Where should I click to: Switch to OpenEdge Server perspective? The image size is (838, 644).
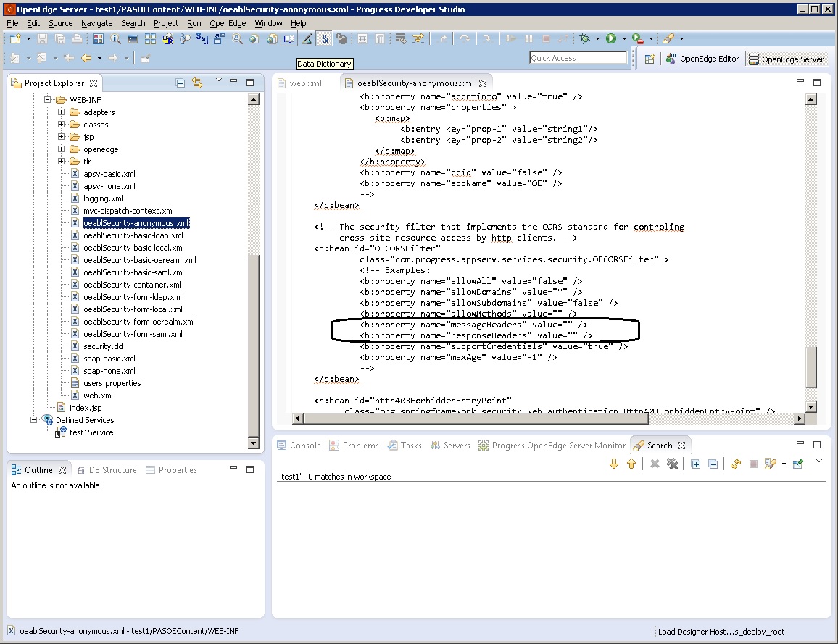(786, 59)
